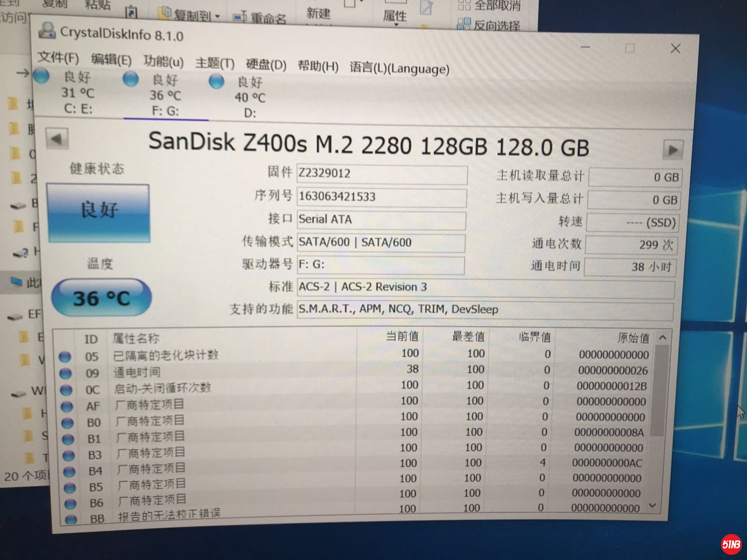This screenshot has height=560, width=747.
Task: Click the 固件 firmware field showing Z2329012
Action: [382, 174]
